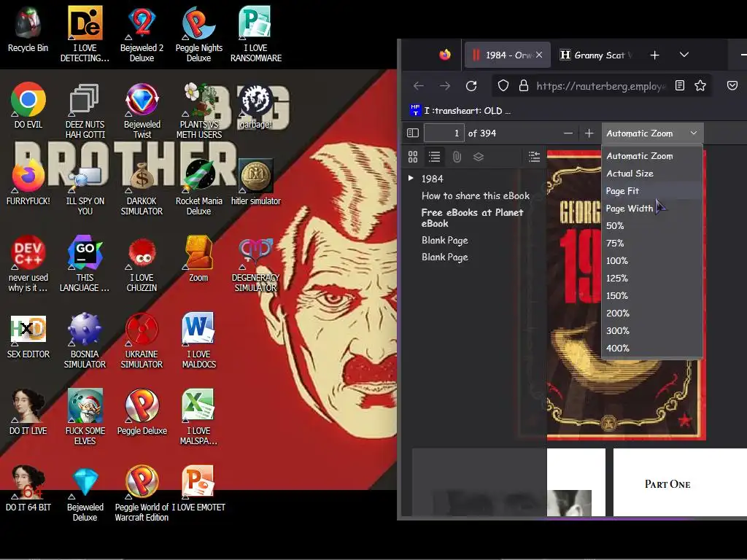The image size is (747, 560).
Task: Open Bejeweled Twist desktop icon
Action: click(x=142, y=111)
